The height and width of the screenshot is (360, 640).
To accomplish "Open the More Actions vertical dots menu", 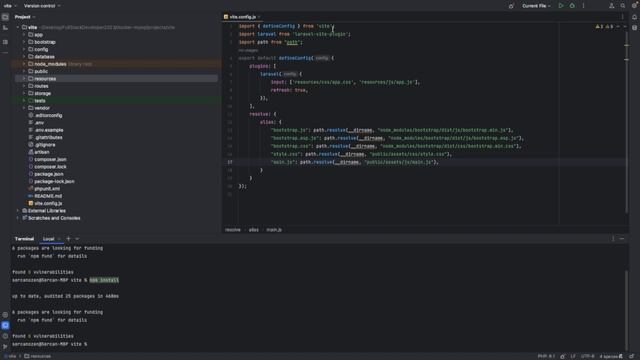I will click(x=584, y=6).
